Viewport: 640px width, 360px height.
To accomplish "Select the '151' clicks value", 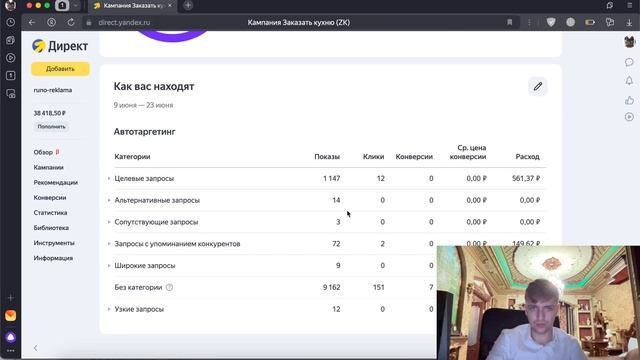I will point(378,287).
